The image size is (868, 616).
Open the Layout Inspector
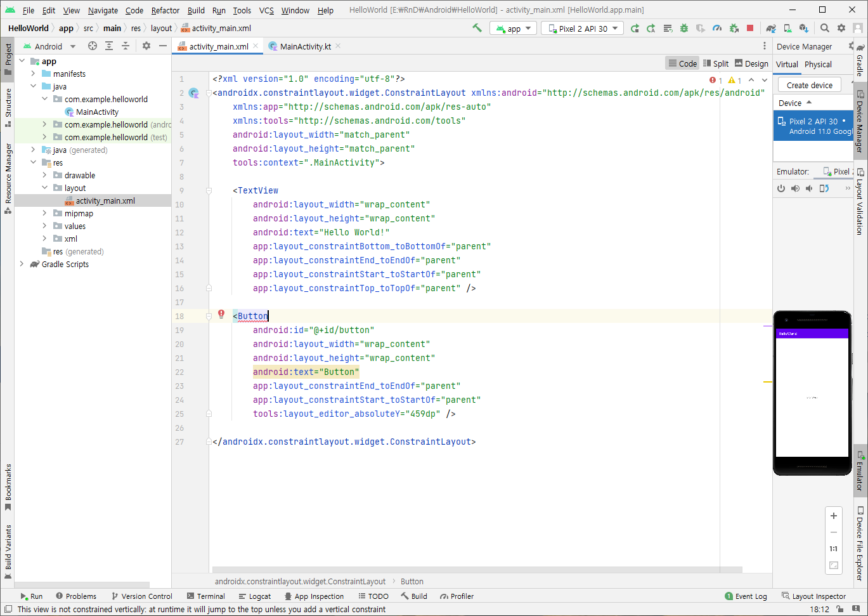(x=813, y=596)
